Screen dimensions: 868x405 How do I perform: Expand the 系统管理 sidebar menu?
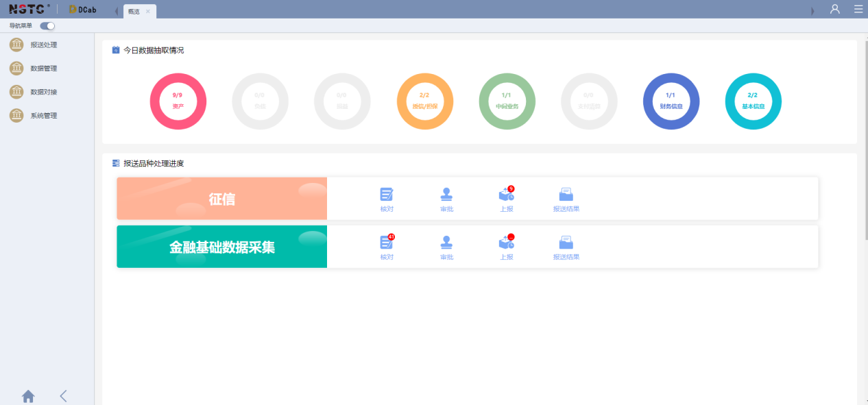click(43, 116)
